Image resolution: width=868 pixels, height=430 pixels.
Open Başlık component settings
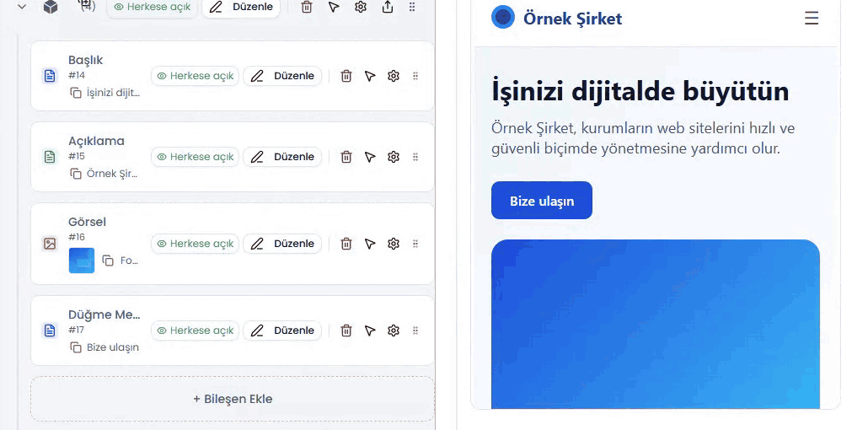[394, 76]
